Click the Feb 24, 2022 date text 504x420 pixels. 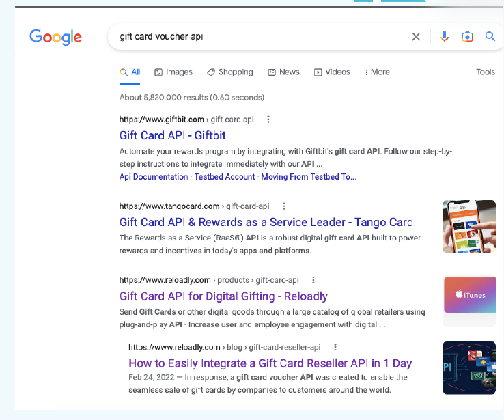[x=152, y=377]
